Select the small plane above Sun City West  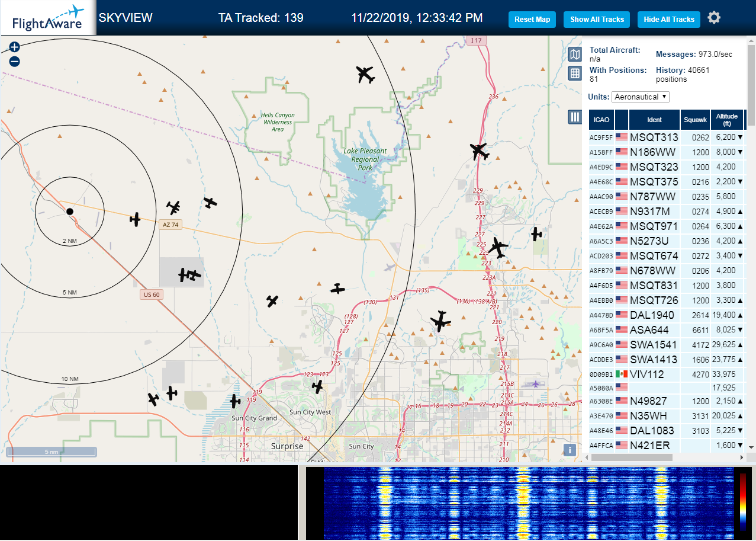(318, 387)
